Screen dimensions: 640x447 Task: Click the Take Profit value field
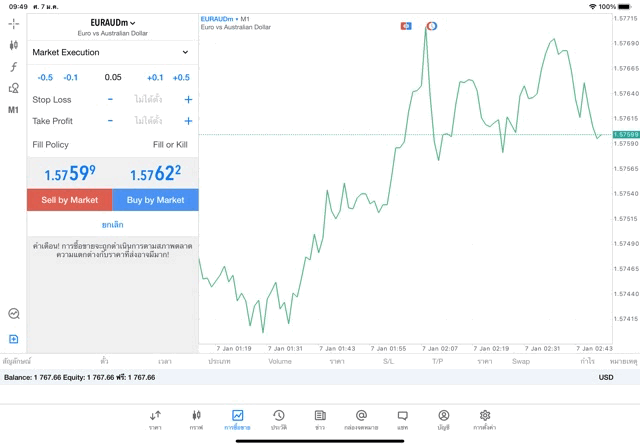149,121
